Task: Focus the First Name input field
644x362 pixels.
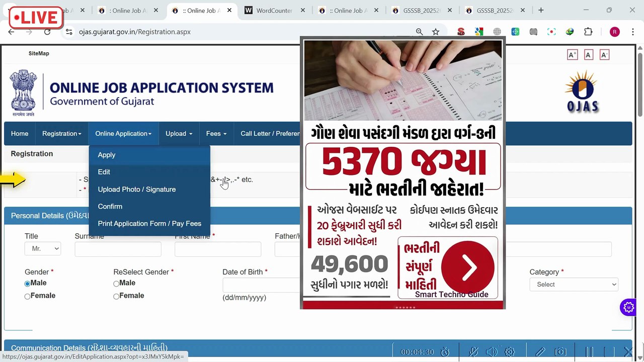Action: click(218, 249)
